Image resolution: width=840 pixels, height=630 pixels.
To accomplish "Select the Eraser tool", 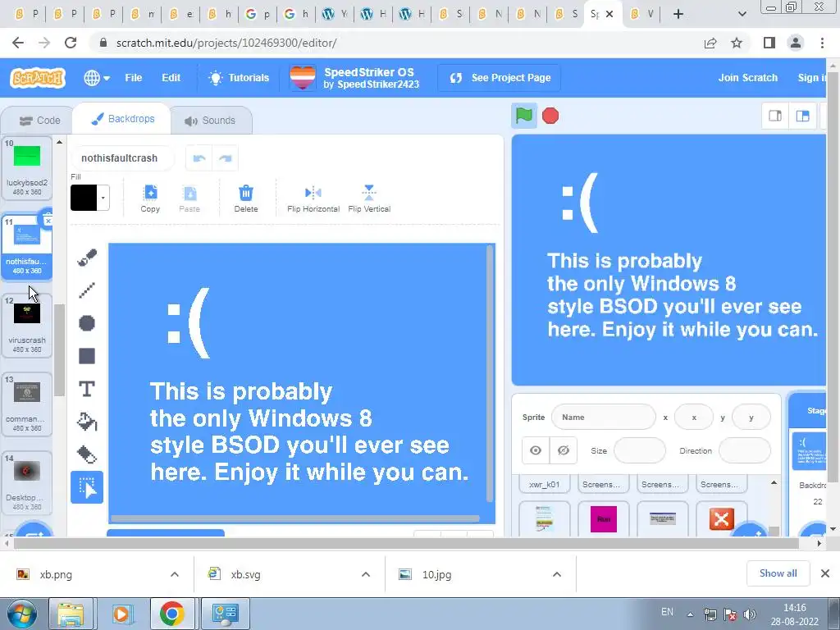I will (87, 454).
